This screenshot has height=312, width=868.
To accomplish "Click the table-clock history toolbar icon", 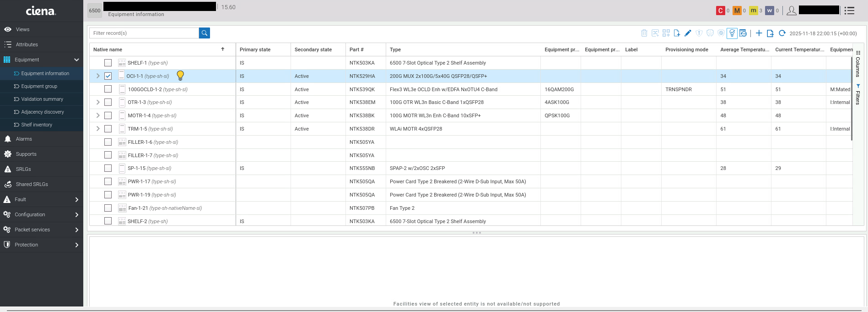I will [743, 33].
